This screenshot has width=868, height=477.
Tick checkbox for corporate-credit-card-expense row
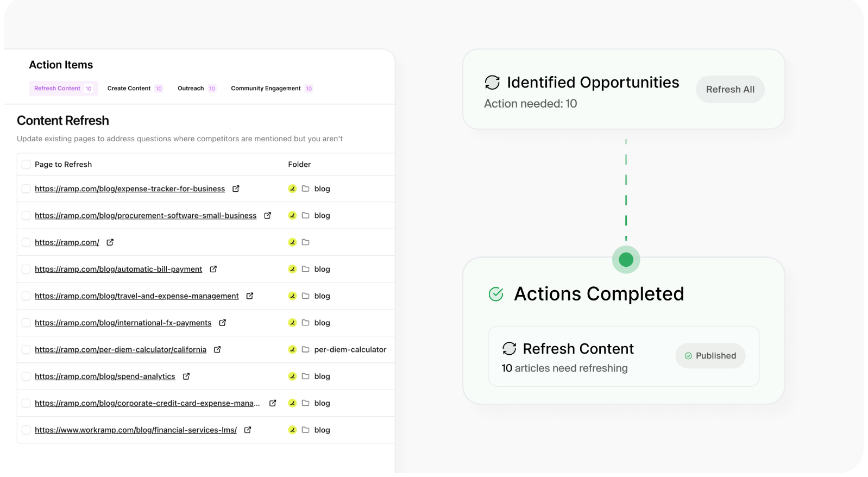click(26, 403)
